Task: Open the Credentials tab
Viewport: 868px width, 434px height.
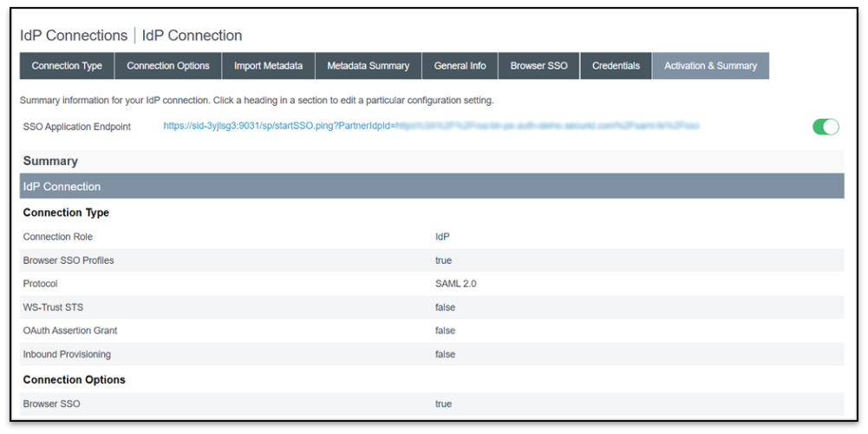Action: (x=616, y=66)
